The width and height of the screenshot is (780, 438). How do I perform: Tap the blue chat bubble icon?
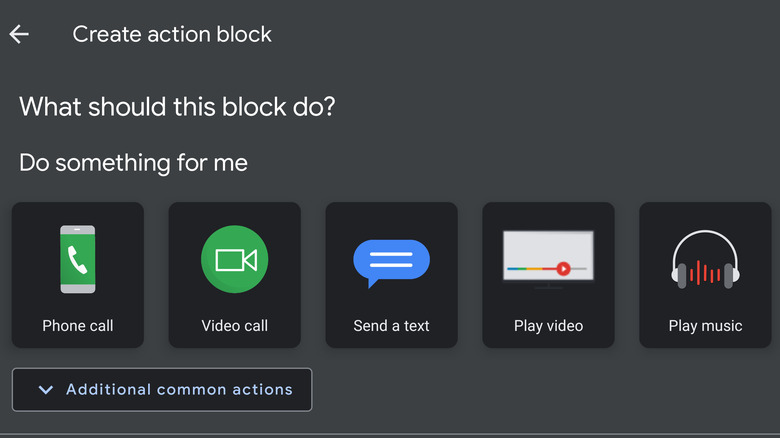(391, 262)
